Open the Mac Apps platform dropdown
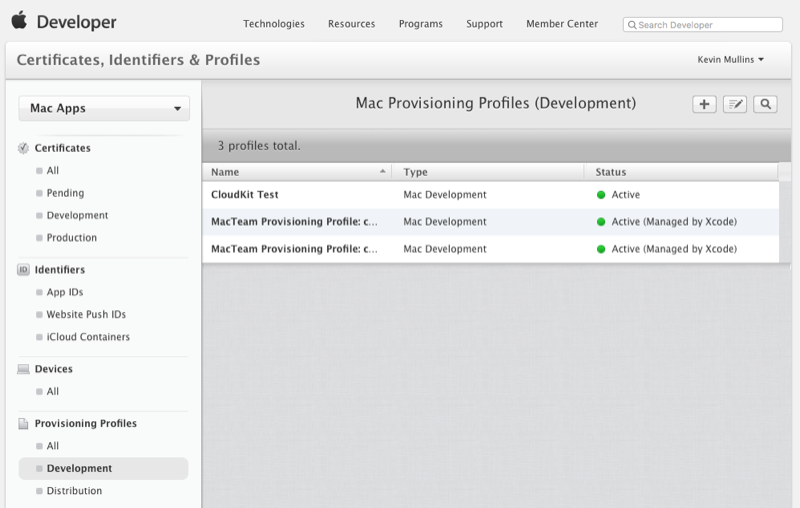The height and width of the screenshot is (508, 800). tap(104, 108)
